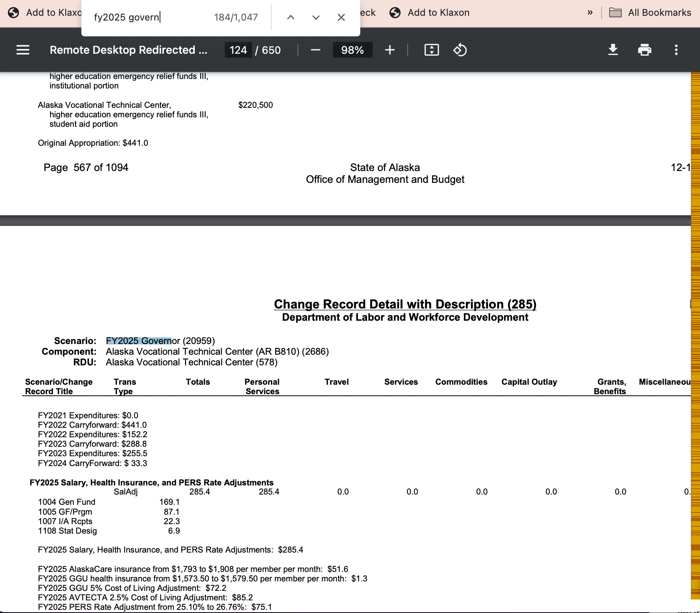Click the document title Remote Desktop Redirected
The height and width of the screenshot is (613, 700).
pyautogui.click(x=128, y=50)
